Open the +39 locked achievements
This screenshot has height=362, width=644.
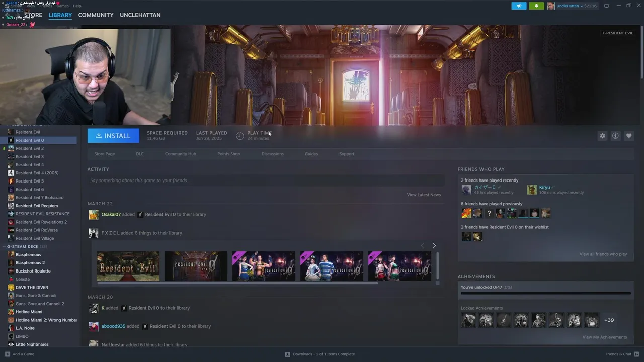[609, 320]
